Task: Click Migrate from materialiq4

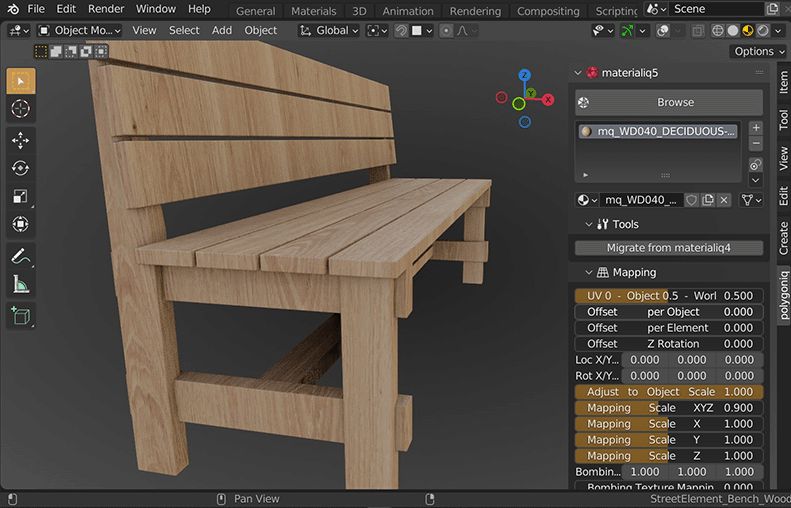Action: point(669,248)
